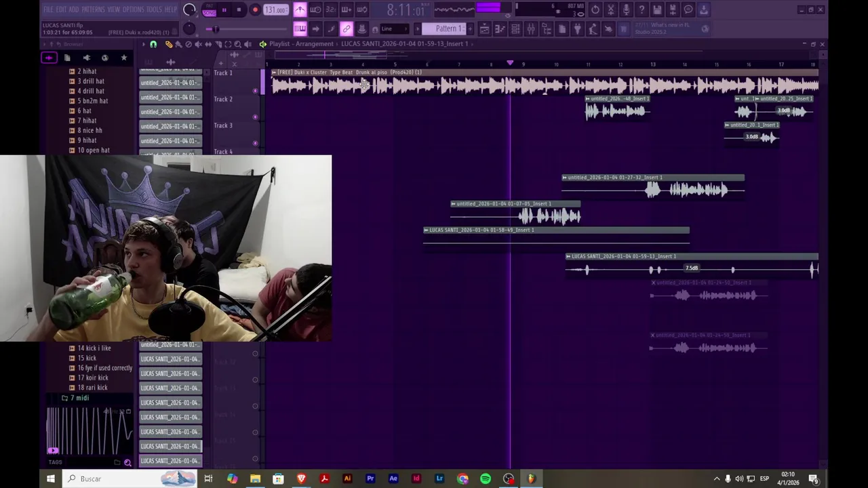Image resolution: width=868 pixels, height=488 pixels.
Task: Open the Windows Start menu
Action: point(50,479)
